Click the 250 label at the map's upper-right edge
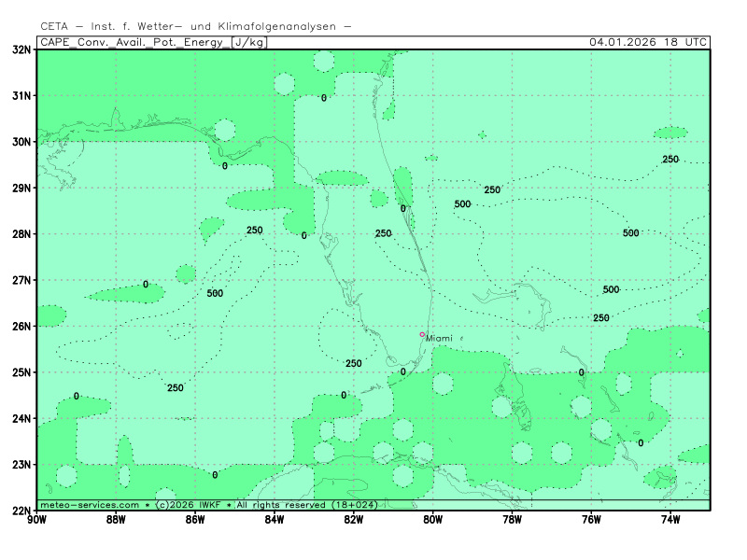 pos(670,160)
